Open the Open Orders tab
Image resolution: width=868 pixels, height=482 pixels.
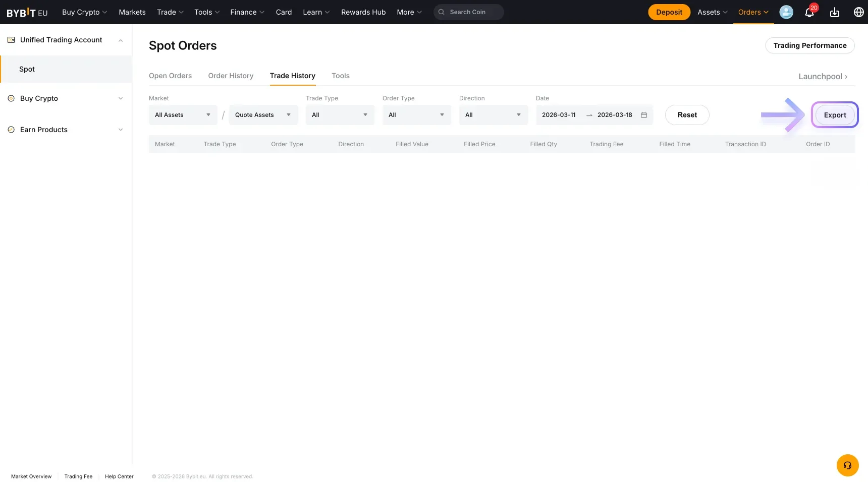coord(170,76)
